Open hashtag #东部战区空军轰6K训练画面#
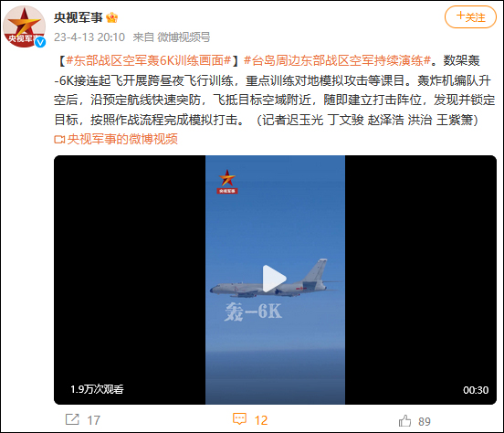This screenshot has height=433, width=504. point(149,60)
